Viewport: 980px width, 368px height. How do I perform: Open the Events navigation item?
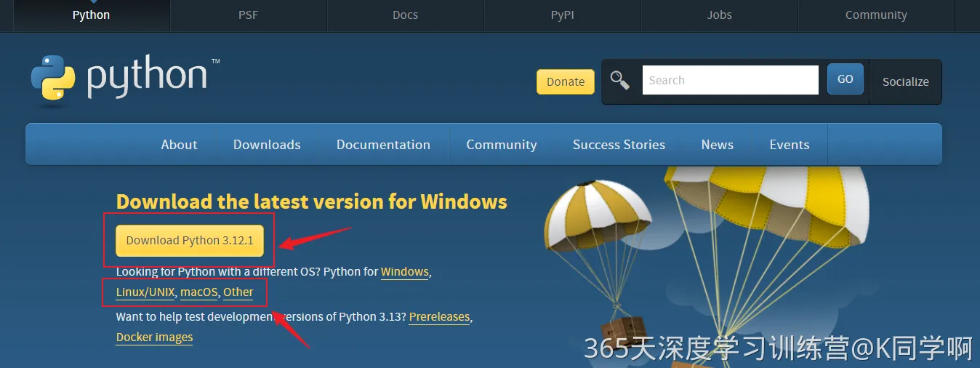coord(790,145)
